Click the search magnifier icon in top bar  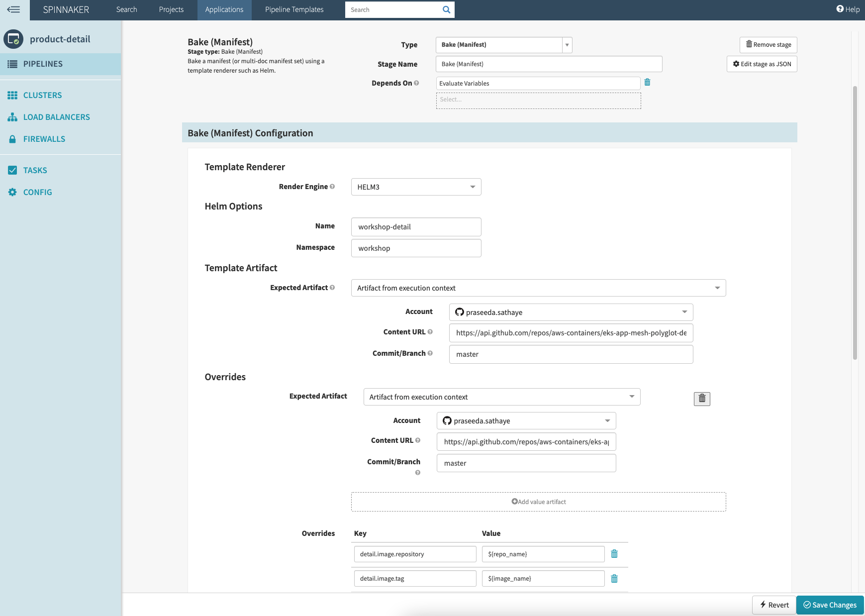pos(446,9)
